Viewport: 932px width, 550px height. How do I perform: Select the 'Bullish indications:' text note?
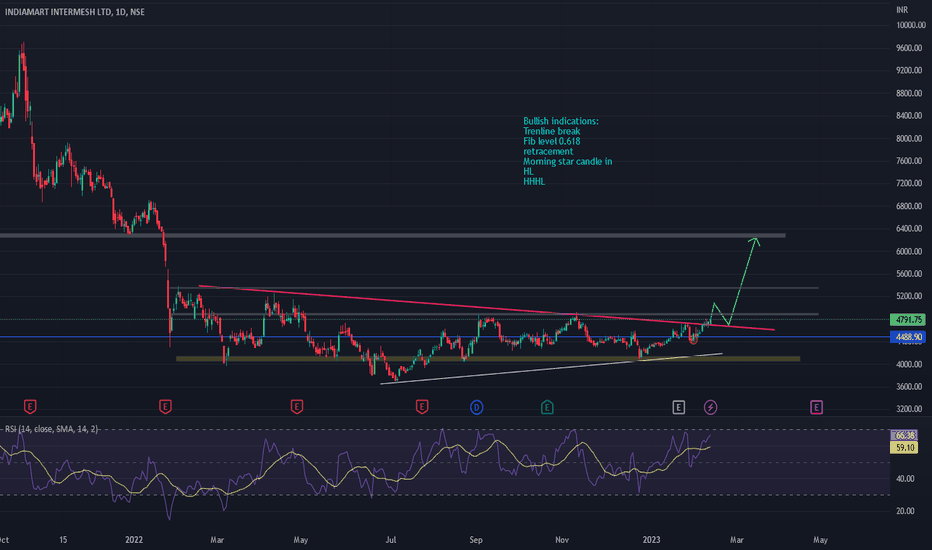click(x=561, y=121)
